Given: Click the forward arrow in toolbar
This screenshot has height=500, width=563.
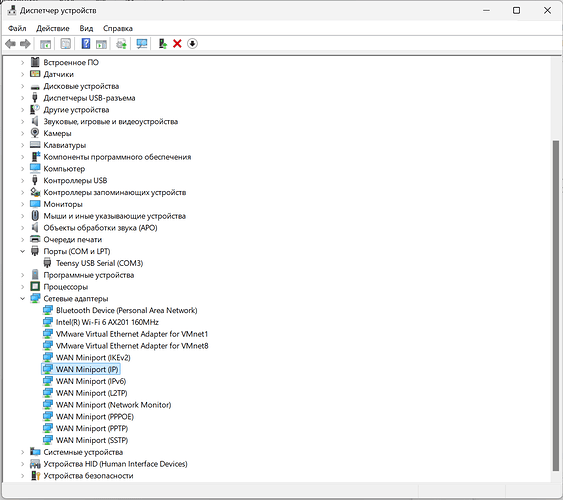Looking at the screenshot, I should pyautogui.click(x=25, y=44).
